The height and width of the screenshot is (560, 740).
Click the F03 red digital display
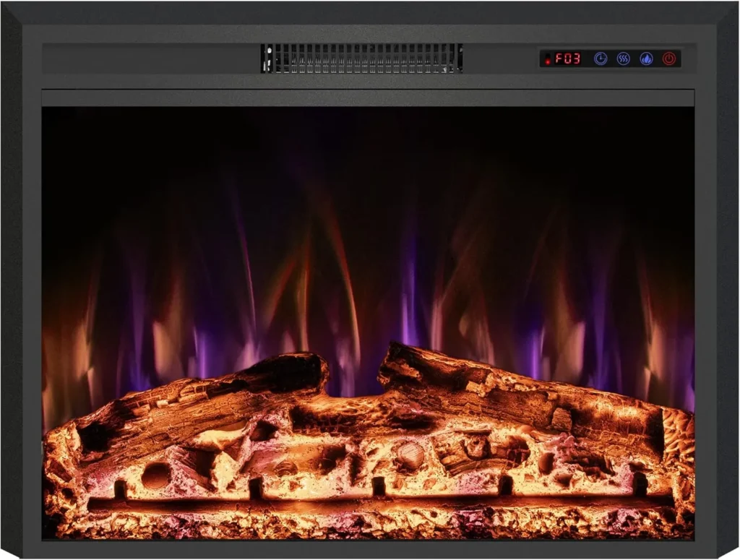coord(568,59)
